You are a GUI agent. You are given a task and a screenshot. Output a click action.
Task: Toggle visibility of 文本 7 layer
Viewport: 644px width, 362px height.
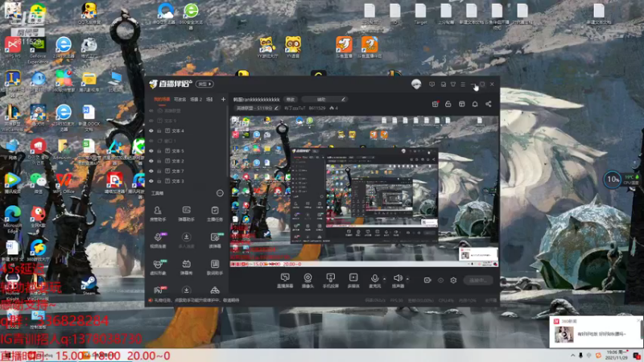(x=151, y=171)
